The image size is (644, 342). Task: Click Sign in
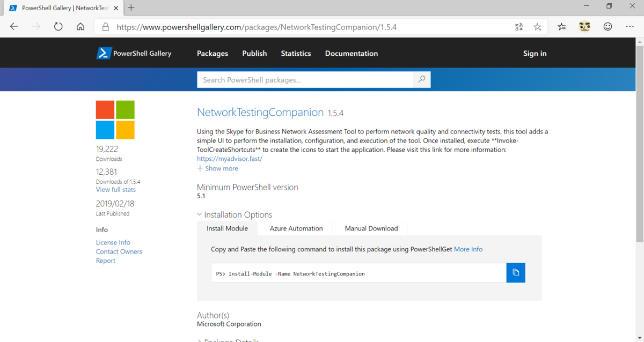535,53
